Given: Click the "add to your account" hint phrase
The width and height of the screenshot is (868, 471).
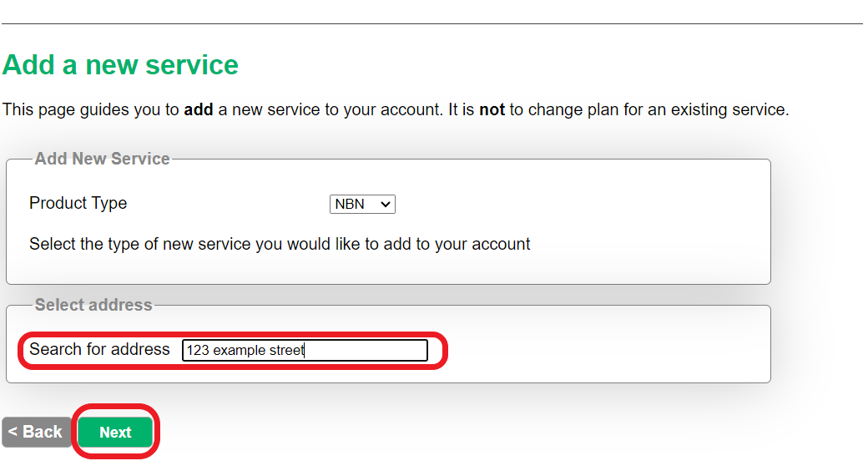Looking at the screenshot, I should coord(457,244).
